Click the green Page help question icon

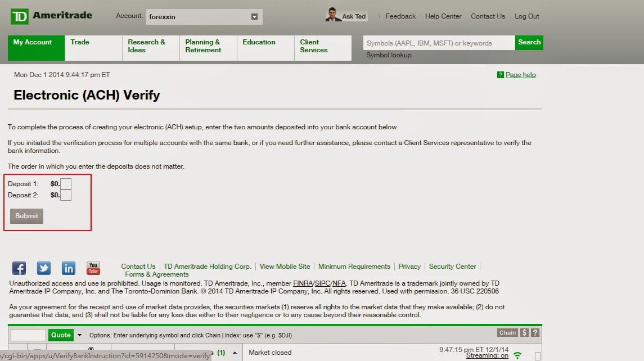(x=500, y=75)
